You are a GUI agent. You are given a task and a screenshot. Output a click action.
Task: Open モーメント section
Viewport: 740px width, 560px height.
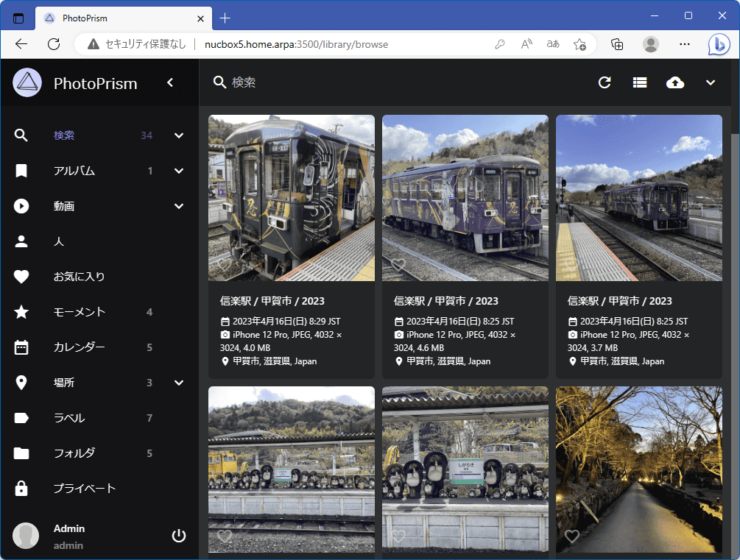[x=80, y=312]
